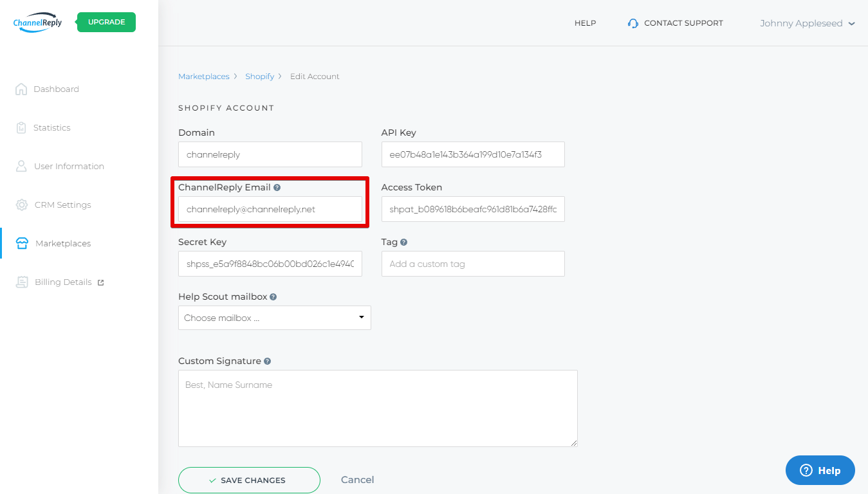Click the Cancel link

coord(357,480)
